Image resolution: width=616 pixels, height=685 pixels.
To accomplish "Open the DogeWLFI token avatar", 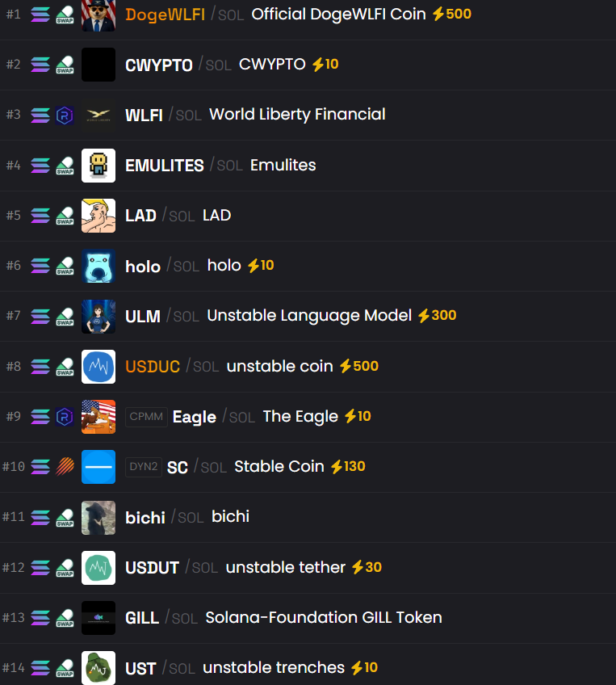I will pos(98,15).
